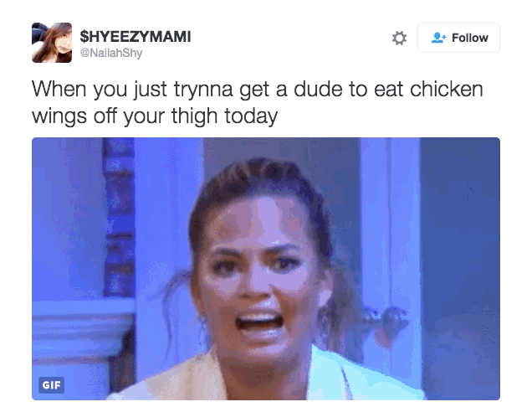Click the woman's face in the GIF
Screen dimensions: 532x407
point(258,272)
